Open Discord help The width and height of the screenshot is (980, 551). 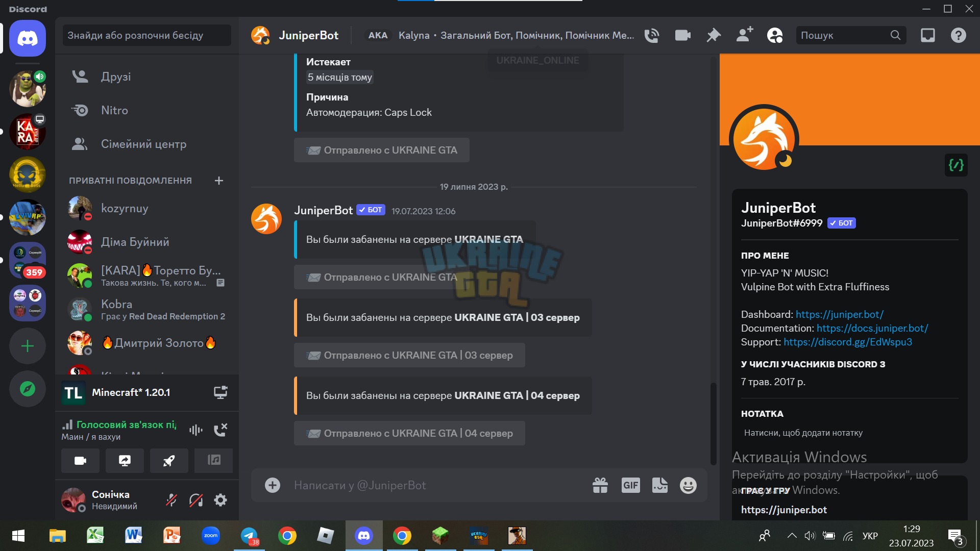click(x=959, y=35)
